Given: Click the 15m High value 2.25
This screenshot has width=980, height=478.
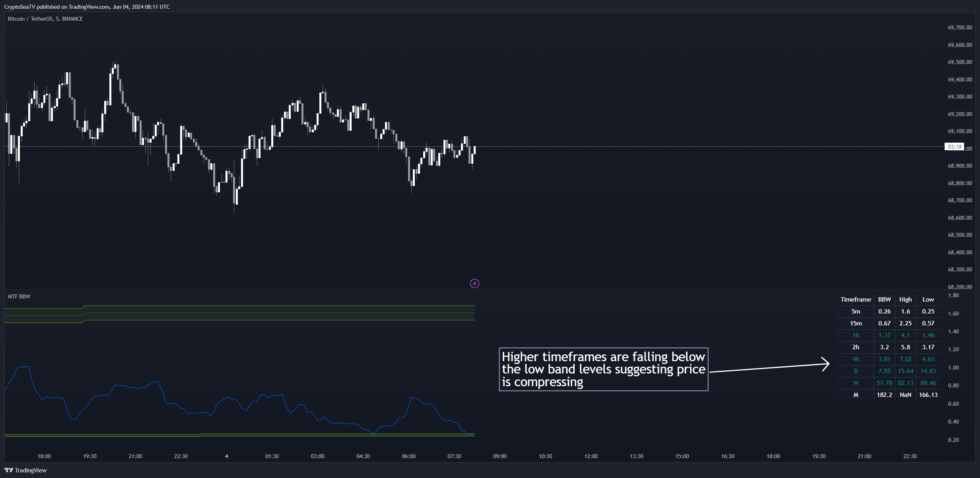Looking at the screenshot, I should coord(906,323).
